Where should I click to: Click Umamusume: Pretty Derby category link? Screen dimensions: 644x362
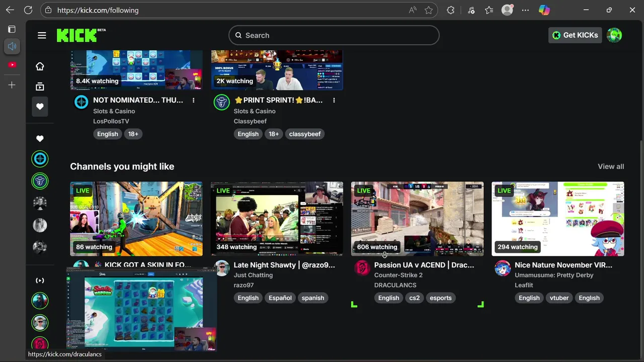[554, 275]
